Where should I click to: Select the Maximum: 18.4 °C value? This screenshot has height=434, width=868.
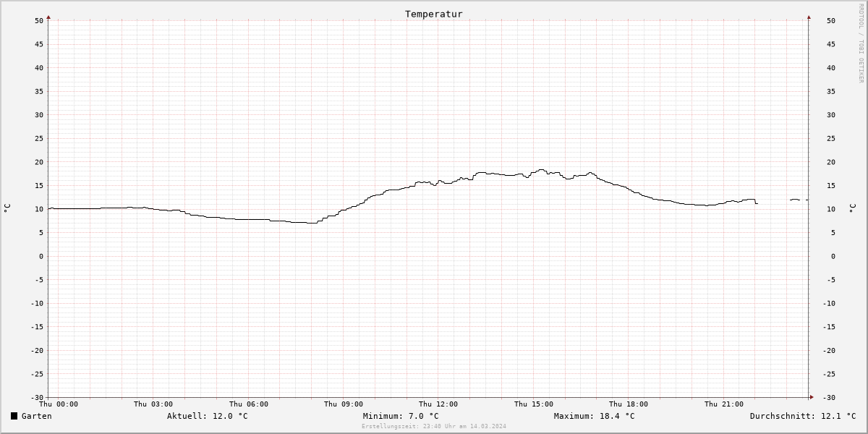(594, 416)
